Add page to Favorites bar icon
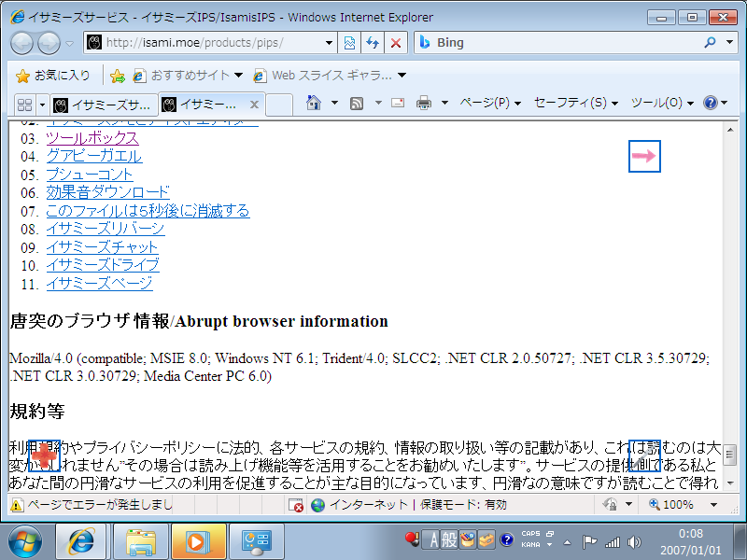 point(118,76)
